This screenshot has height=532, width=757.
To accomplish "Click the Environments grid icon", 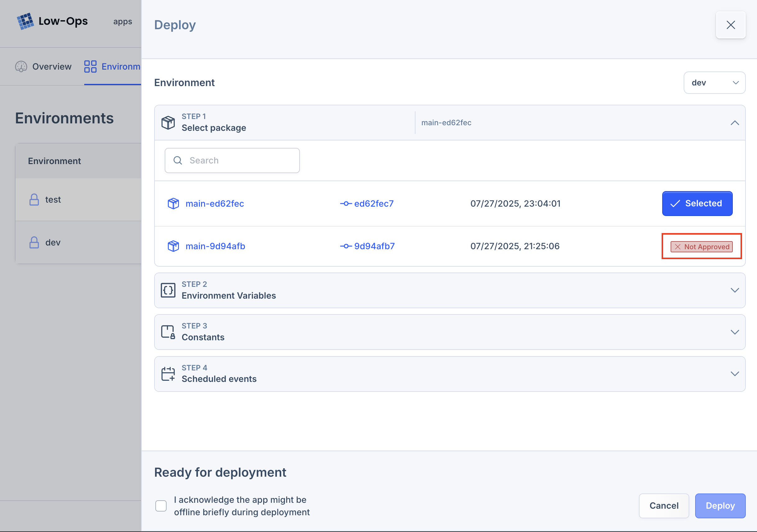I will (x=90, y=66).
